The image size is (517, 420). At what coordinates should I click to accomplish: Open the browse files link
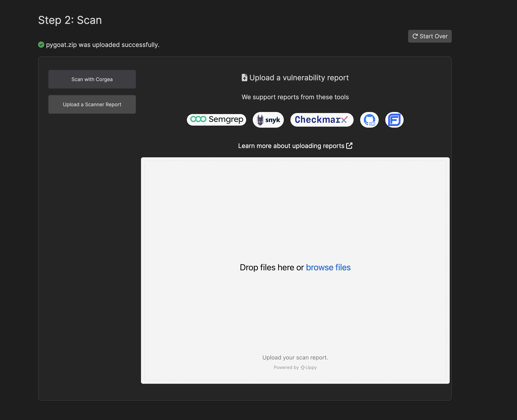(x=328, y=267)
